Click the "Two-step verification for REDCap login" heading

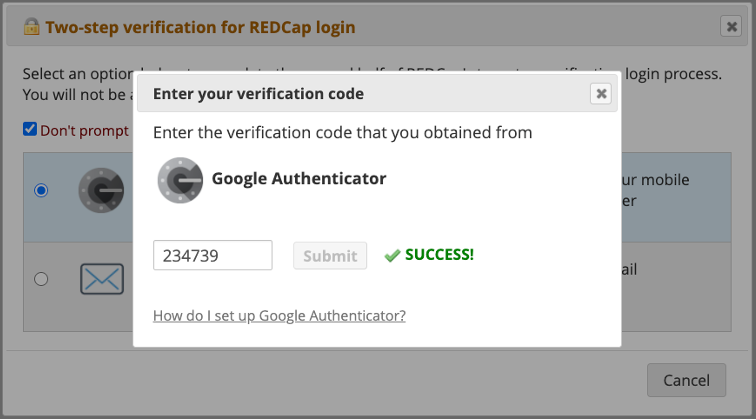(x=200, y=27)
